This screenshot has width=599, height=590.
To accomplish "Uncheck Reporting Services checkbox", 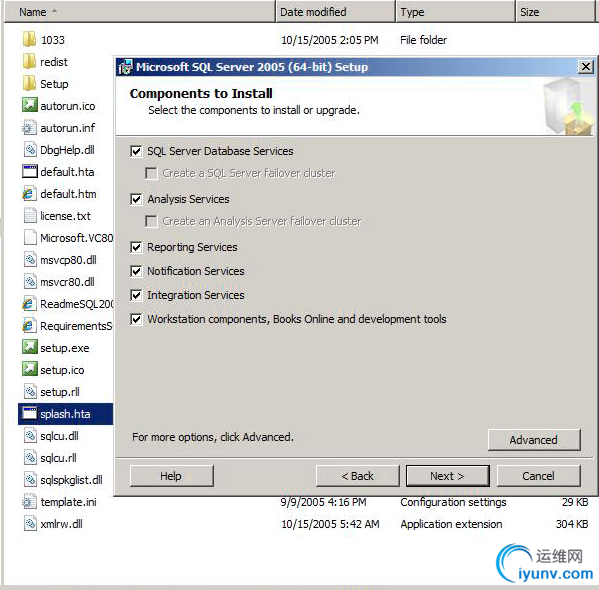I will click(x=136, y=247).
